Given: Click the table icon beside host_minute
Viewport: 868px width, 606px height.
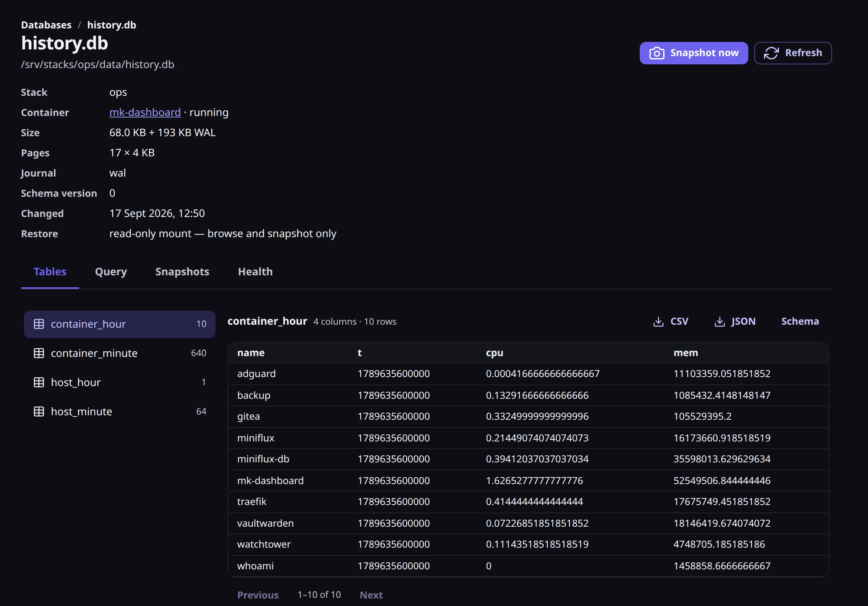Looking at the screenshot, I should (x=39, y=411).
